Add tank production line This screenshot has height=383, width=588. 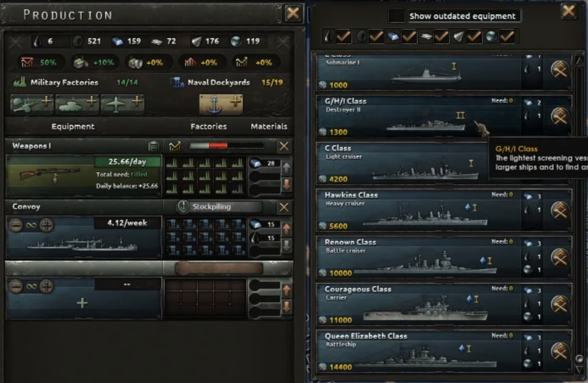point(77,104)
